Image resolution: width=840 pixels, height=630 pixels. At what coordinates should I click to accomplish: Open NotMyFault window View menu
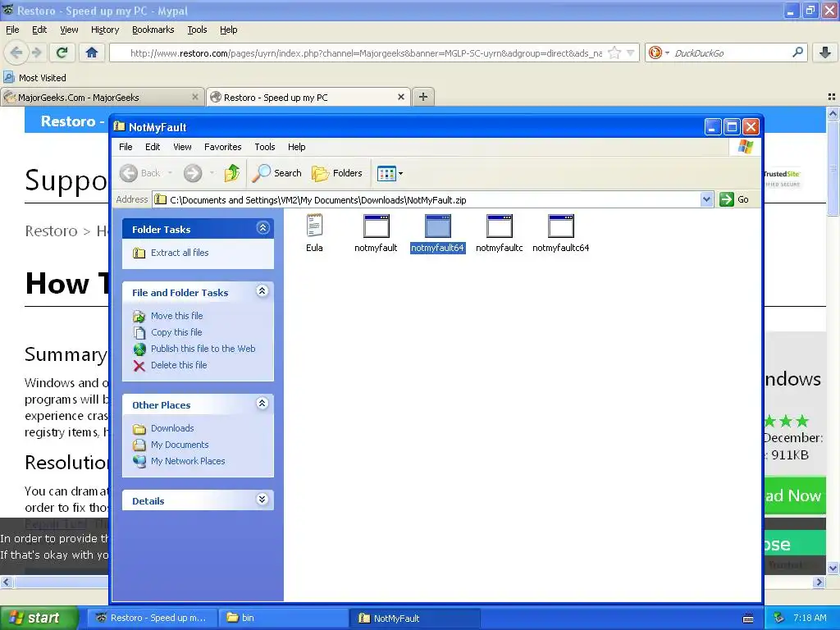pyautogui.click(x=182, y=147)
